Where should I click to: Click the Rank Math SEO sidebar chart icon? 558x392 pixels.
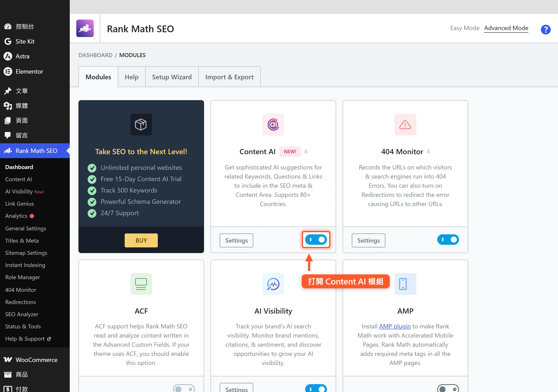(8, 150)
